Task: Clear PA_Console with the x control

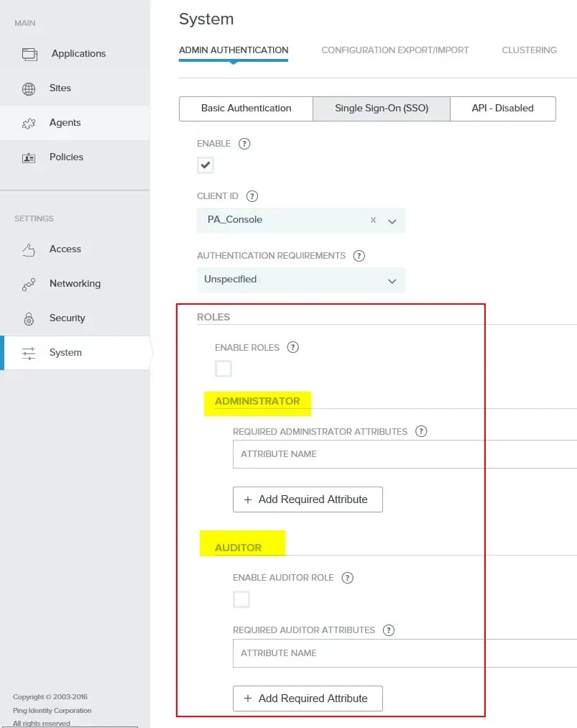Action: pos(372,221)
